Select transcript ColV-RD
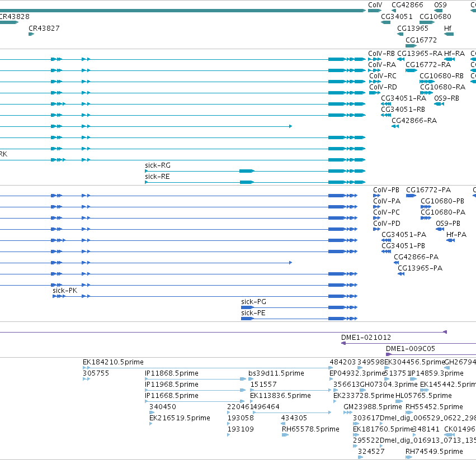This screenshot has height=460, width=476. click(x=383, y=87)
